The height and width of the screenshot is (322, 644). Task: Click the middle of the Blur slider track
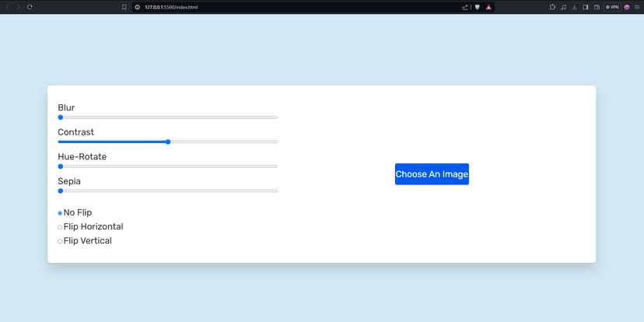click(168, 117)
